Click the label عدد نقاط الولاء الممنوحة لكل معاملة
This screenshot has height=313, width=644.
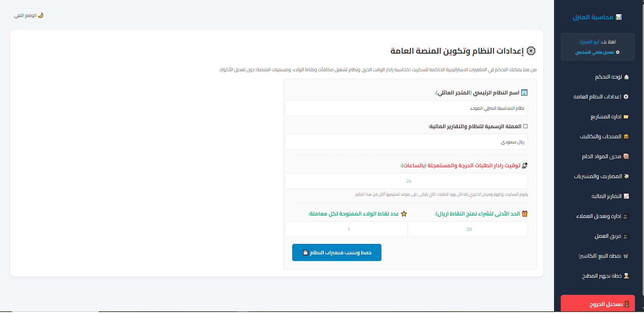[354, 214]
